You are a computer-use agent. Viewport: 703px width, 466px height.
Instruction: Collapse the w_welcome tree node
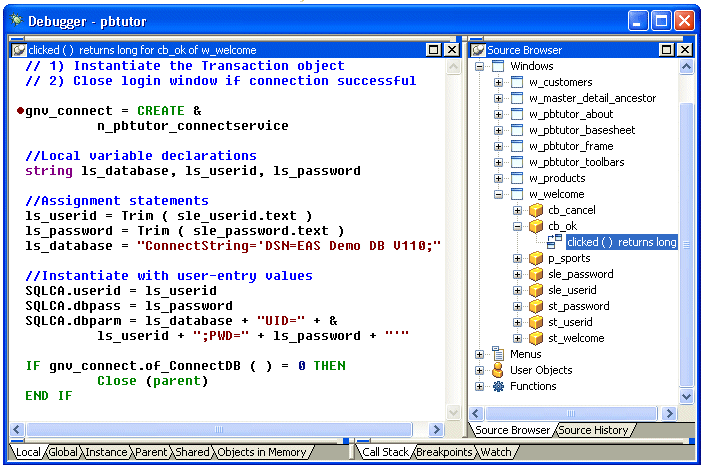[499, 194]
